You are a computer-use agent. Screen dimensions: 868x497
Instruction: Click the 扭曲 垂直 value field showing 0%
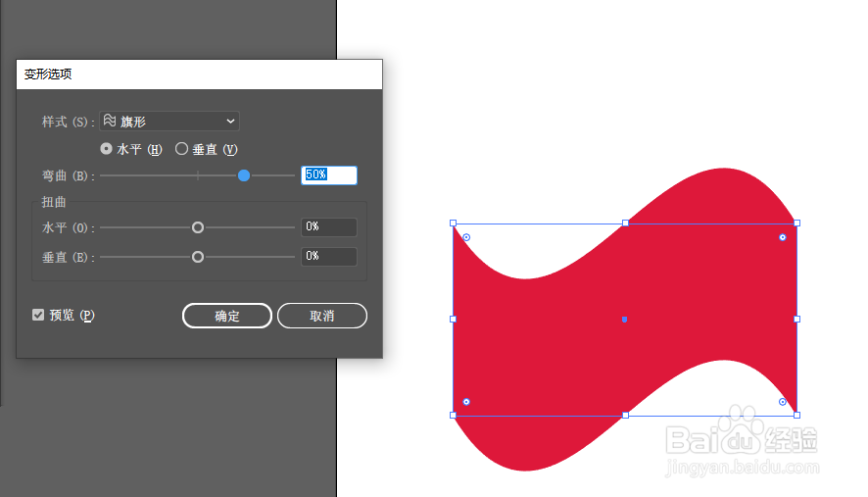point(329,257)
